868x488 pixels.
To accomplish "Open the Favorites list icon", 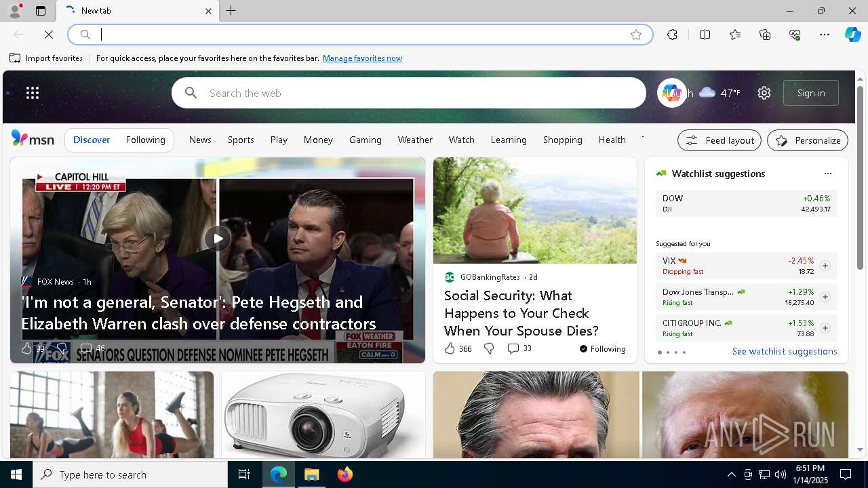I will tap(735, 35).
